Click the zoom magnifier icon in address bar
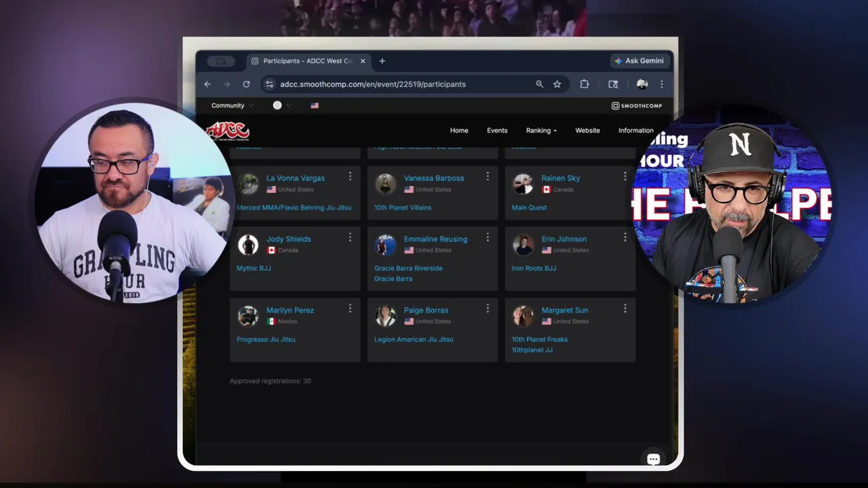Viewport: 868px width, 488px height. click(540, 84)
